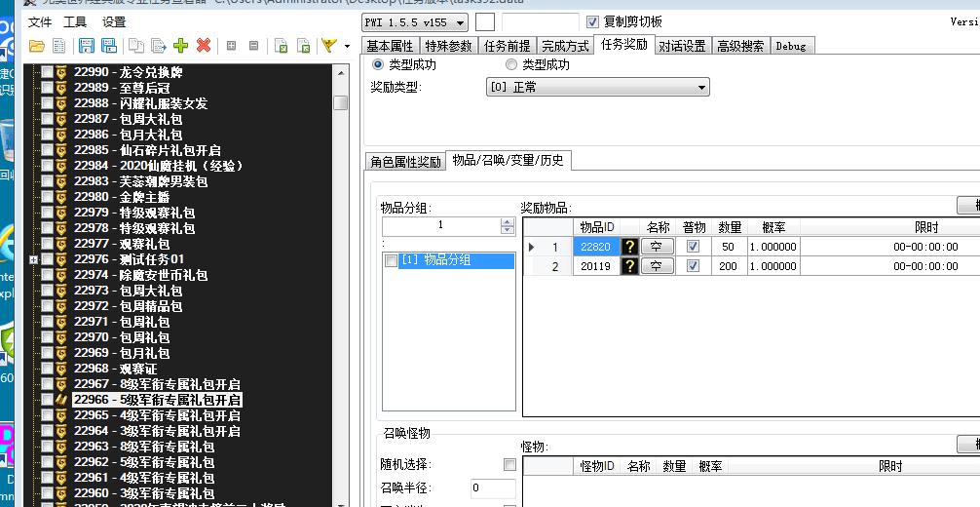
Task: Click the question mark icon for item 22820
Action: [x=629, y=247]
